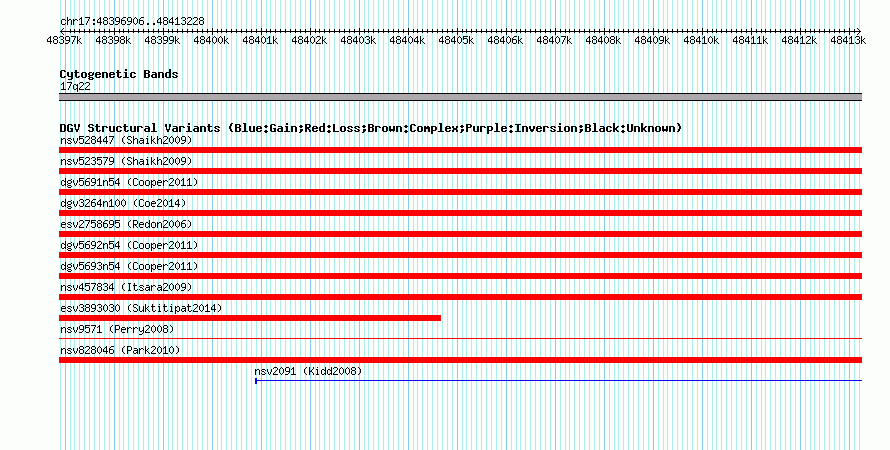Click the 48410k ruler position
This screenshot has height=450, width=890.
701,40
